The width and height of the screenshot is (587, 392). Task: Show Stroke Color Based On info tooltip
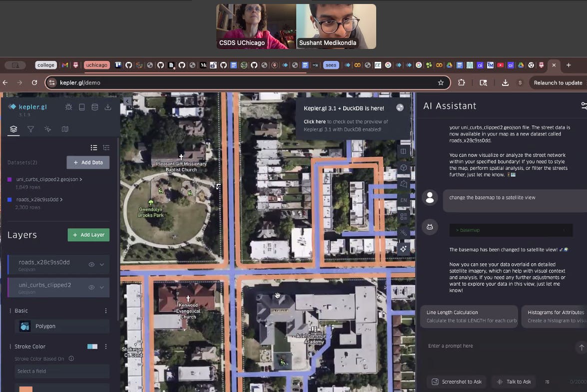coord(71,359)
